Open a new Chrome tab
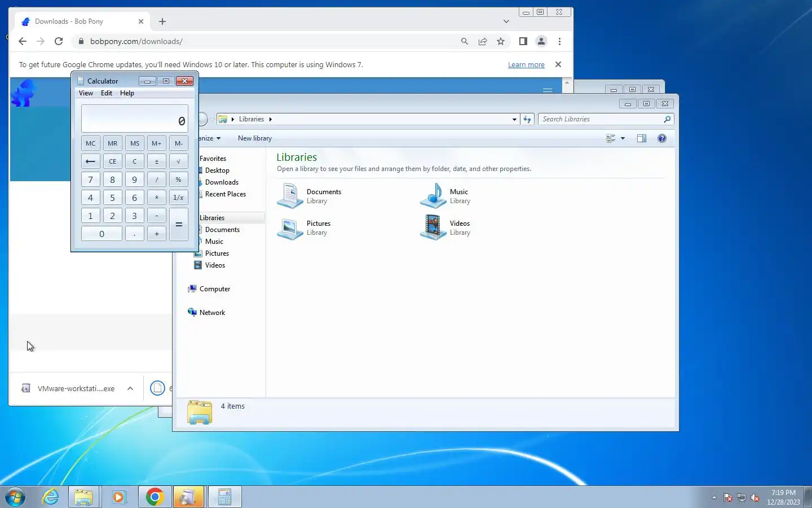Viewport: 812px width, 508px height. click(x=162, y=21)
